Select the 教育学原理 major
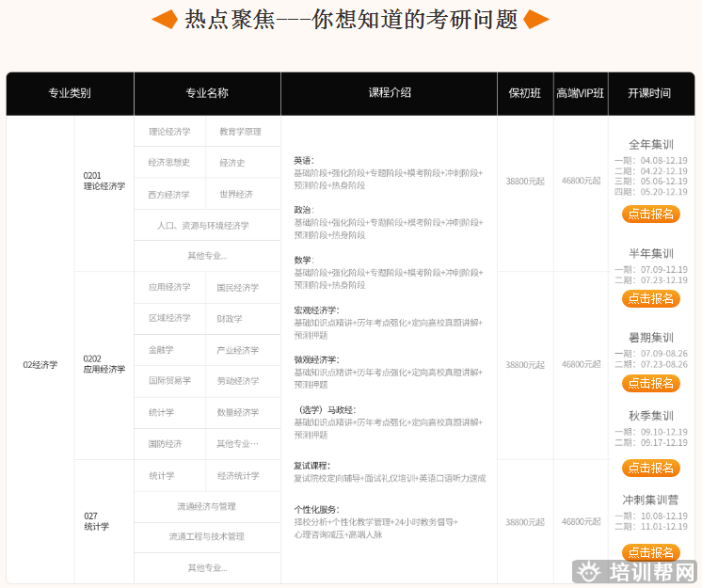The image size is (702, 588). 240,132
